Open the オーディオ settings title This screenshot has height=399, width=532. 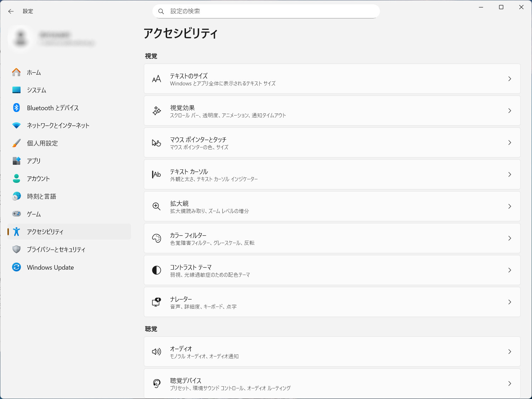click(x=181, y=349)
